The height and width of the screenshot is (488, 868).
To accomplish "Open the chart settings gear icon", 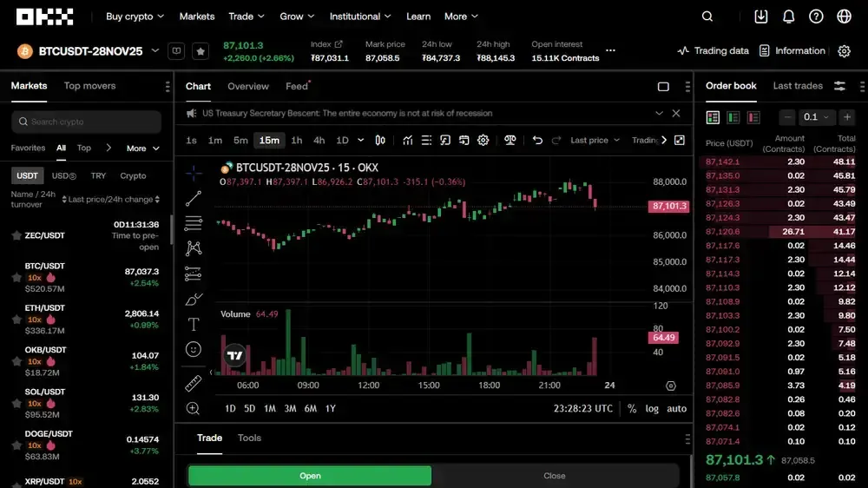I will pos(483,140).
